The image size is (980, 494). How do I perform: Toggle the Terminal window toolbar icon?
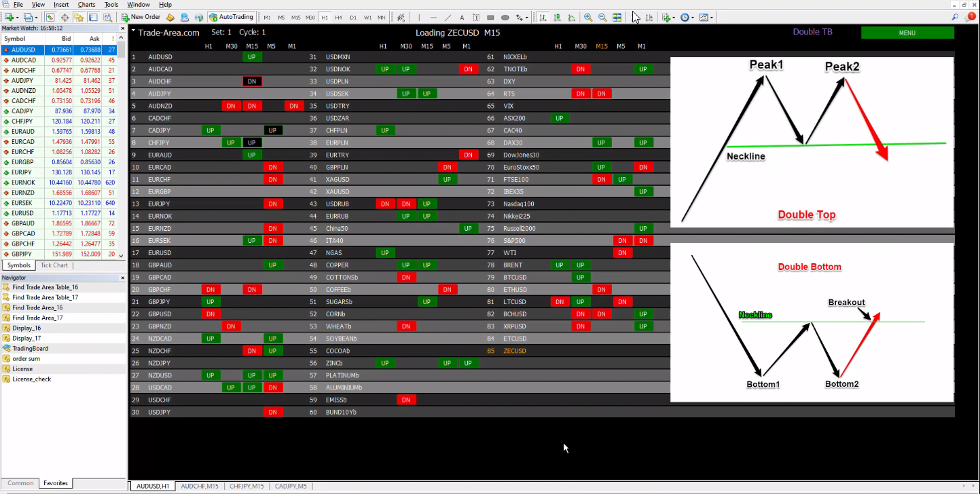coord(93,17)
